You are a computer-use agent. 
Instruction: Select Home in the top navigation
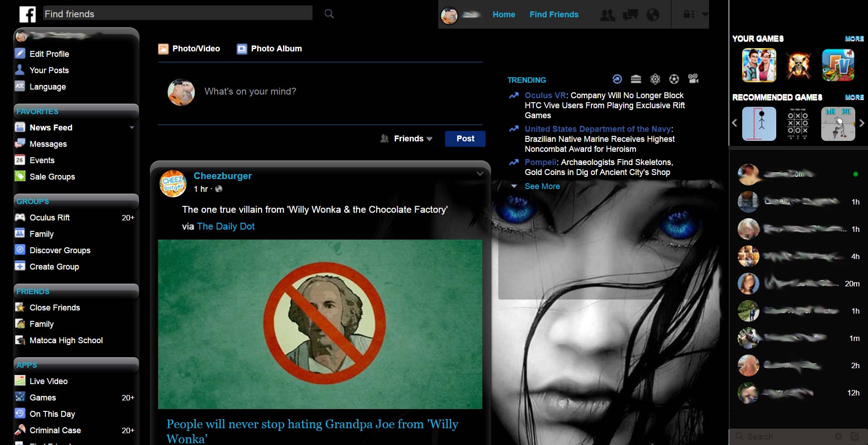coord(503,15)
